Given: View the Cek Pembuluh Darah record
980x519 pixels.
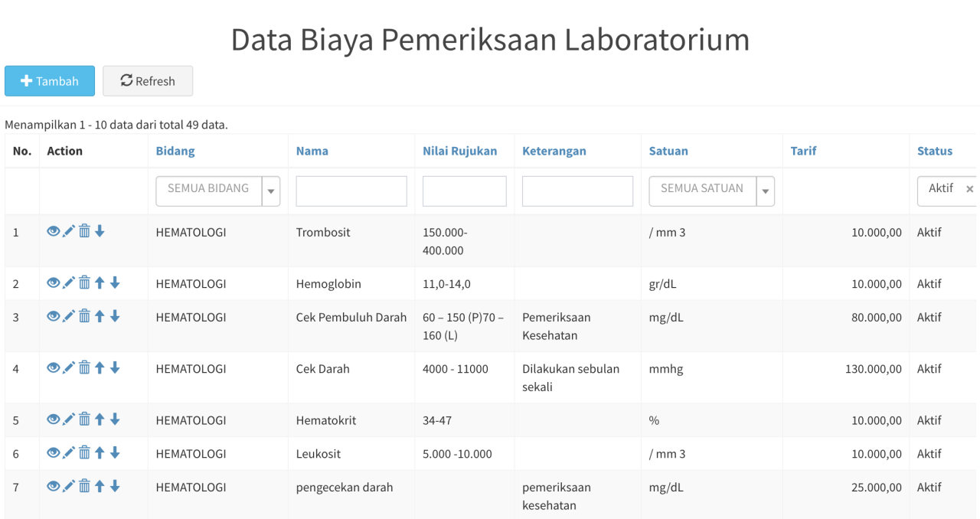Looking at the screenshot, I should pos(54,315).
